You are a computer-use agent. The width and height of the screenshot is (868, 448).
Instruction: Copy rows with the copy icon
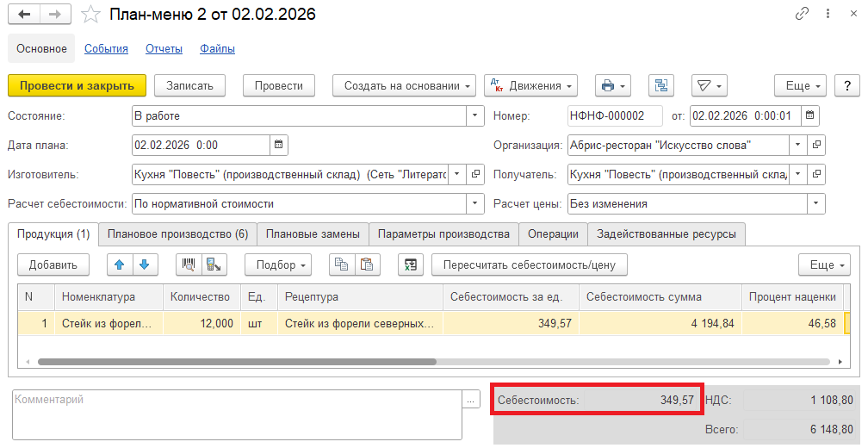point(342,264)
